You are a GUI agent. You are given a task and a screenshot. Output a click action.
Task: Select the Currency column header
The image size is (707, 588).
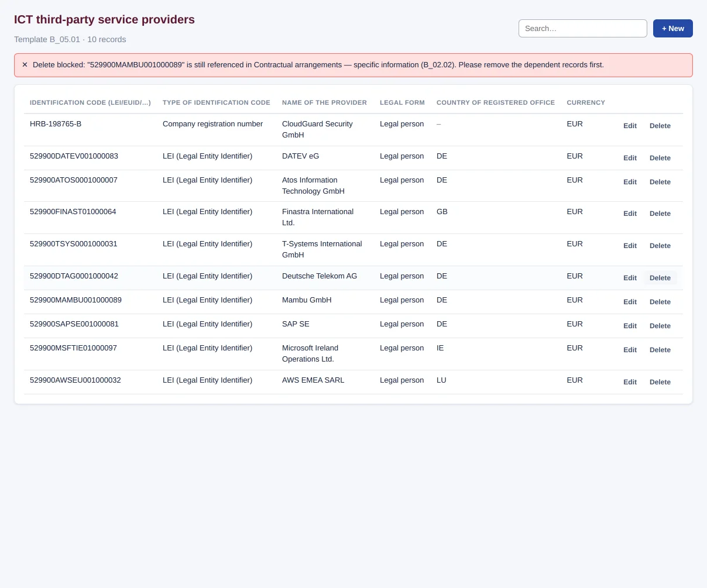(x=586, y=102)
